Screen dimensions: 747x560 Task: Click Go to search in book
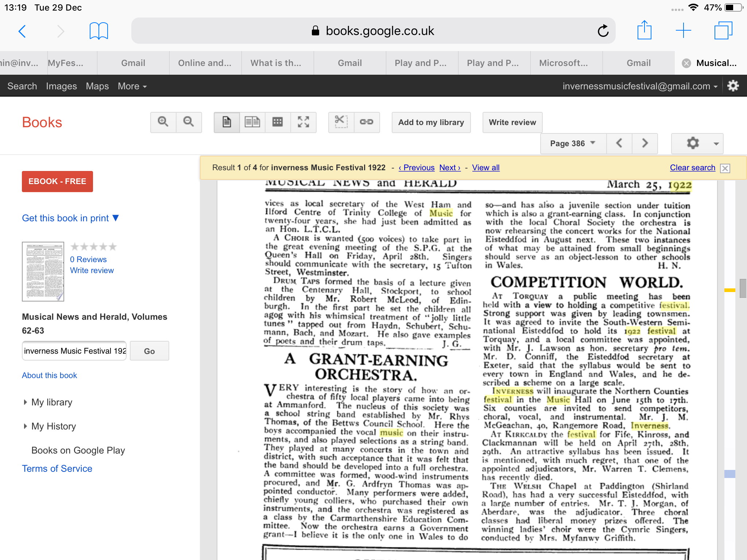149,351
